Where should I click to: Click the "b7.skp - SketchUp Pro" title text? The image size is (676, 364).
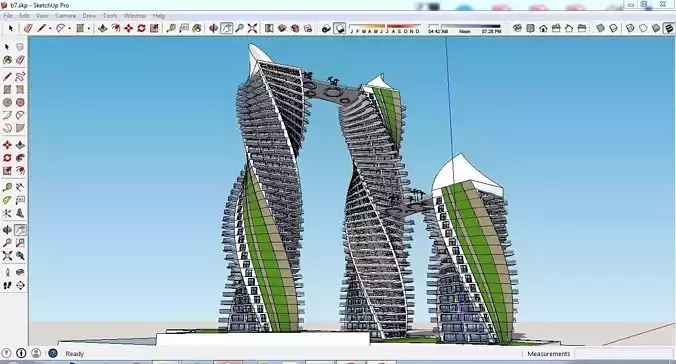pos(40,5)
